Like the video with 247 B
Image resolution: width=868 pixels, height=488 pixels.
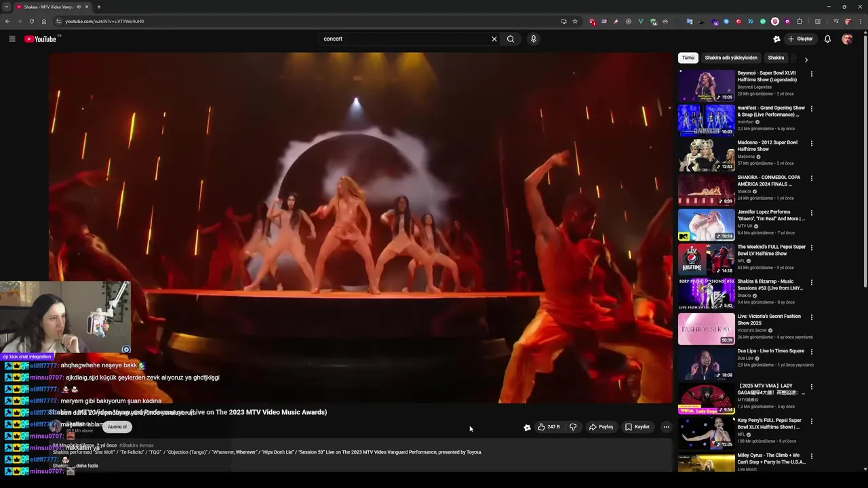click(549, 427)
